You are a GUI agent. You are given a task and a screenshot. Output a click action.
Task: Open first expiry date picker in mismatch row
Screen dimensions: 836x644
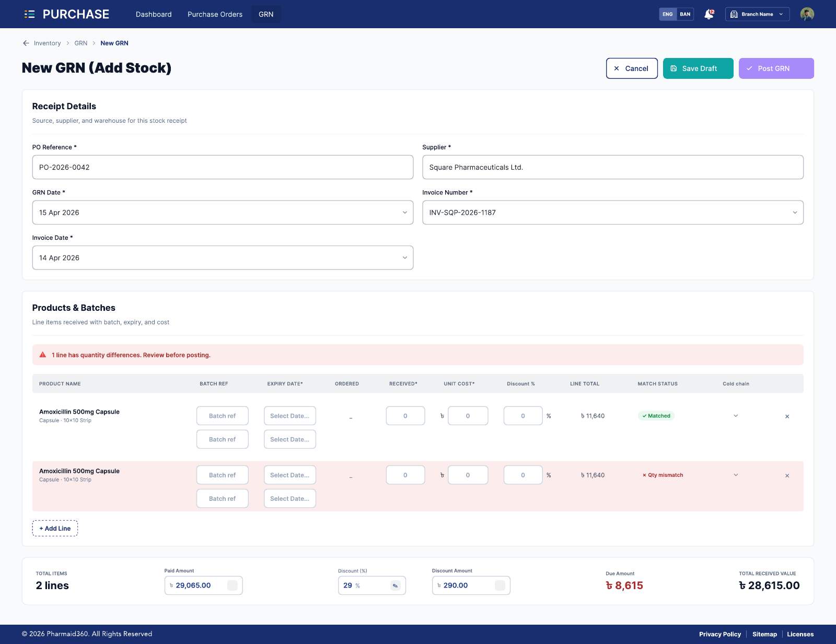(290, 475)
